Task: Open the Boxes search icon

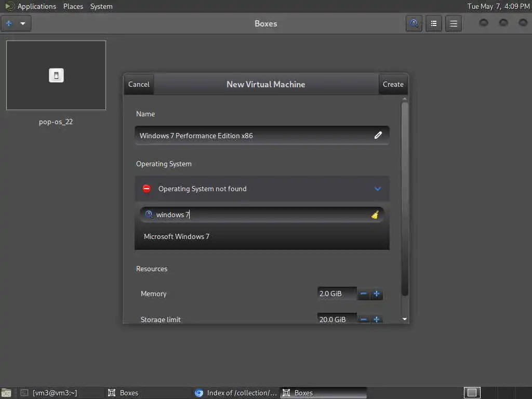Action: pos(414,23)
